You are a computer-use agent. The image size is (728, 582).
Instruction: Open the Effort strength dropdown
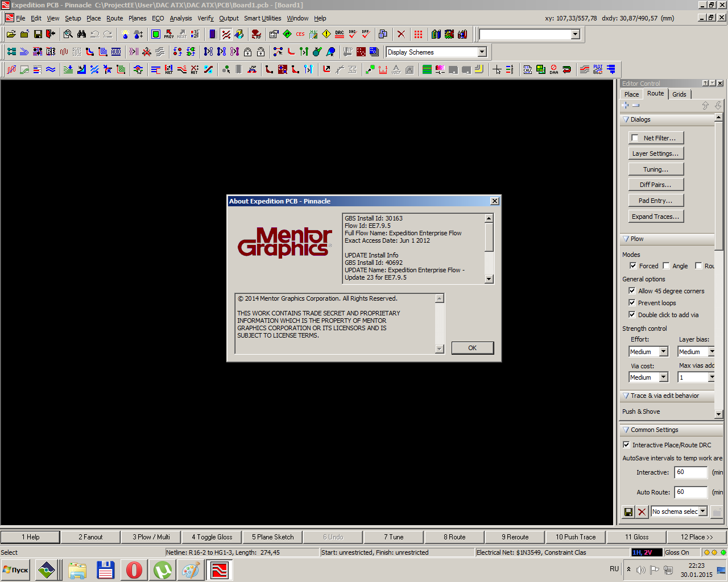tap(663, 352)
